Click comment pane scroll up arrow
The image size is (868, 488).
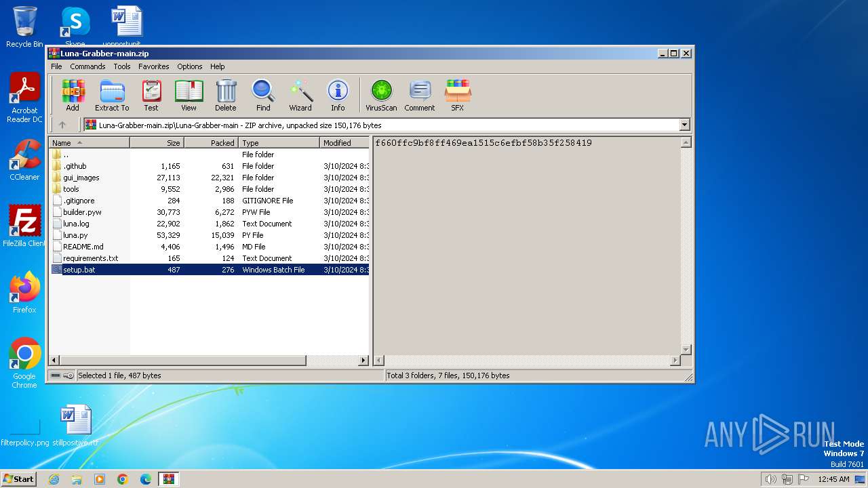(686, 142)
